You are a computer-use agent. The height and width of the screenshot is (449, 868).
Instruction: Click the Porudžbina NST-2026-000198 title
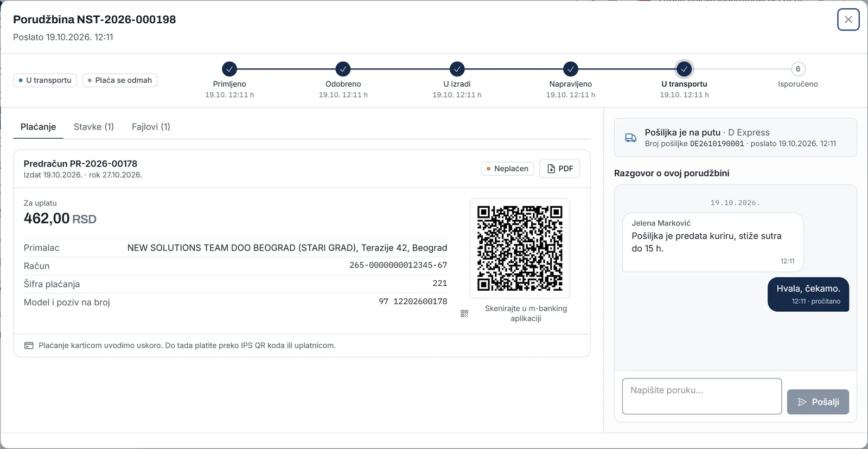coord(94,20)
